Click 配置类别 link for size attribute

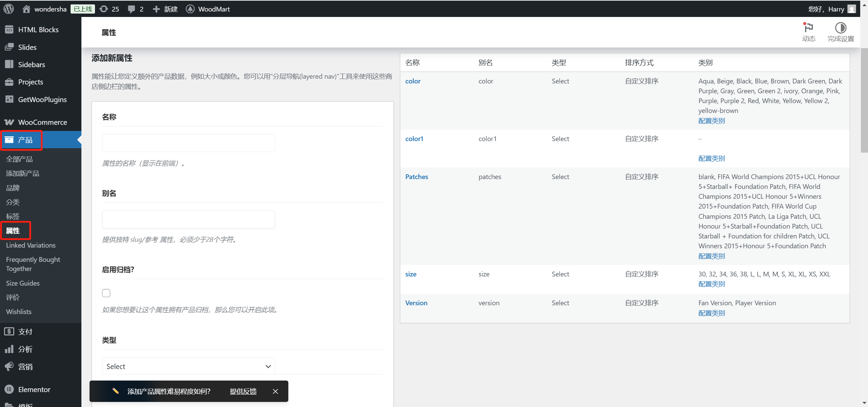click(711, 284)
